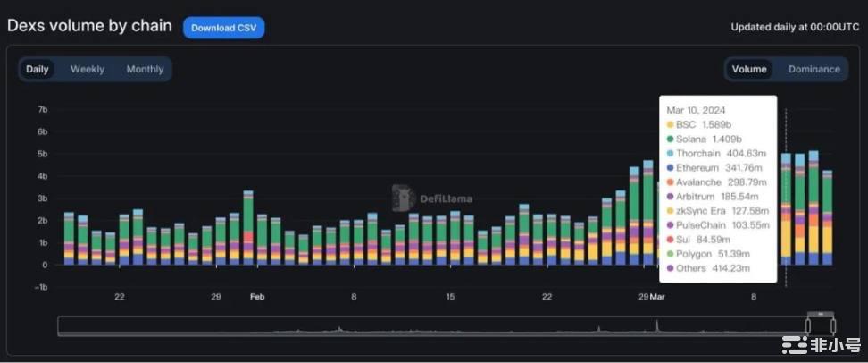
Task: Click the Thorchain light-blue legend dot
Action: pos(671,153)
